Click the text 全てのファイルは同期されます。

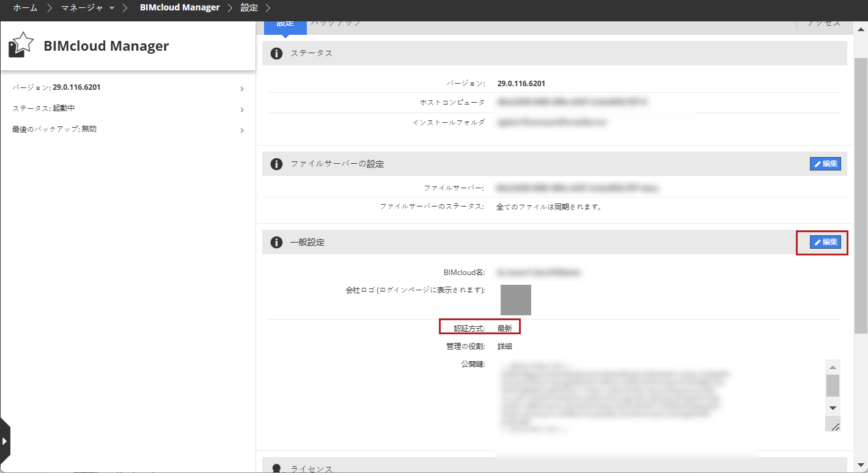549,207
